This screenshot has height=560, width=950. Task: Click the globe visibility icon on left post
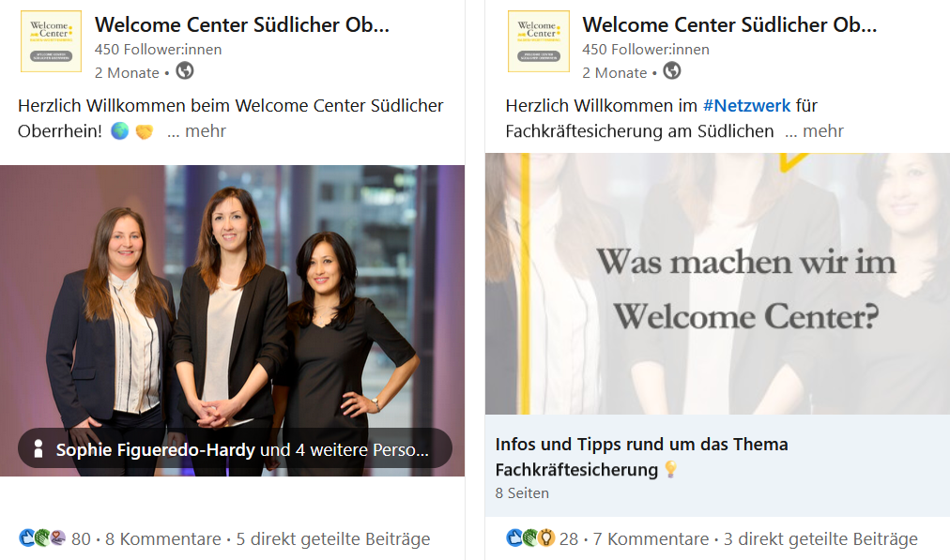point(185,71)
